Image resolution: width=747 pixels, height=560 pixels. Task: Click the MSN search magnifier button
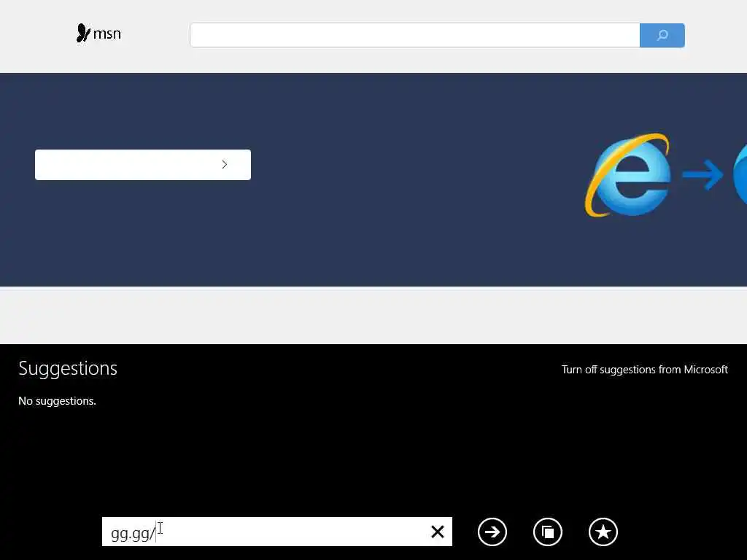662,35
